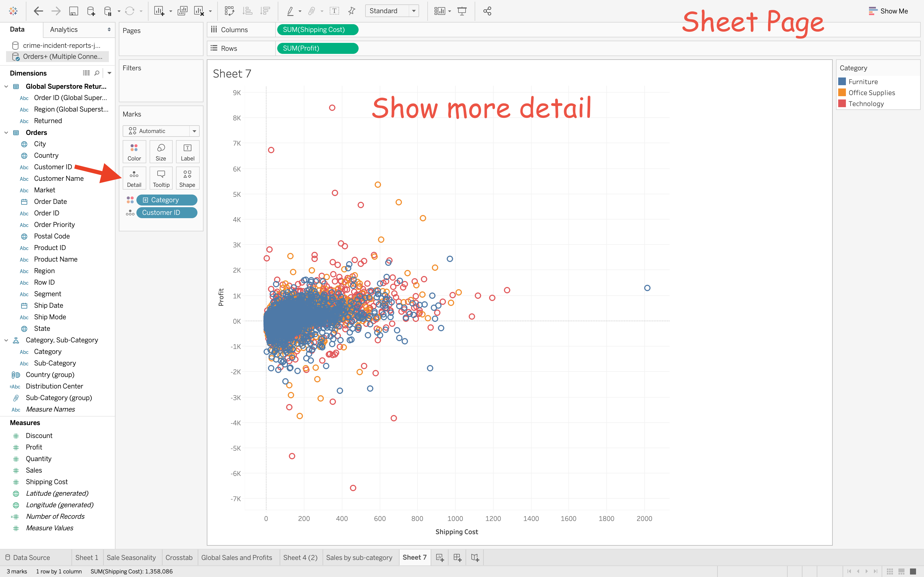924x577 pixels.
Task: Collapse the Orders table group
Action: click(6, 132)
